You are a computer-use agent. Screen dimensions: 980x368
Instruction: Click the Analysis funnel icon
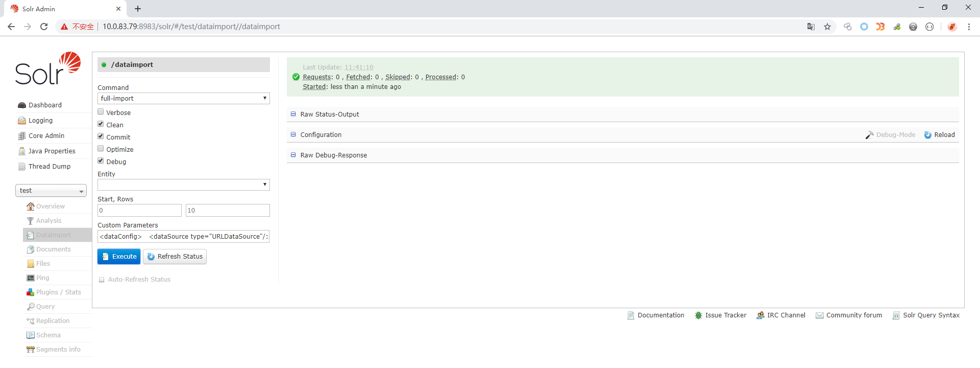click(31, 221)
